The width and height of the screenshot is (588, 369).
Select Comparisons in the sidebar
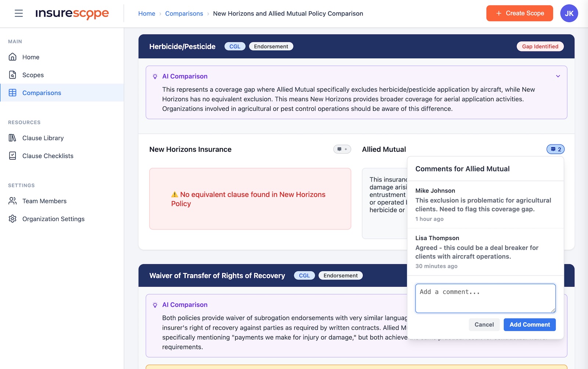[42, 93]
